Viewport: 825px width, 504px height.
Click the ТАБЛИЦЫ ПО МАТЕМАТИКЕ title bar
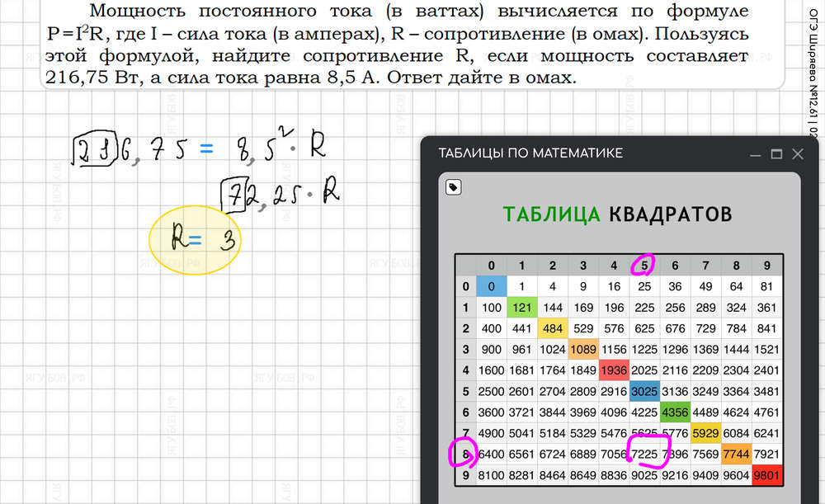pos(577,154)
